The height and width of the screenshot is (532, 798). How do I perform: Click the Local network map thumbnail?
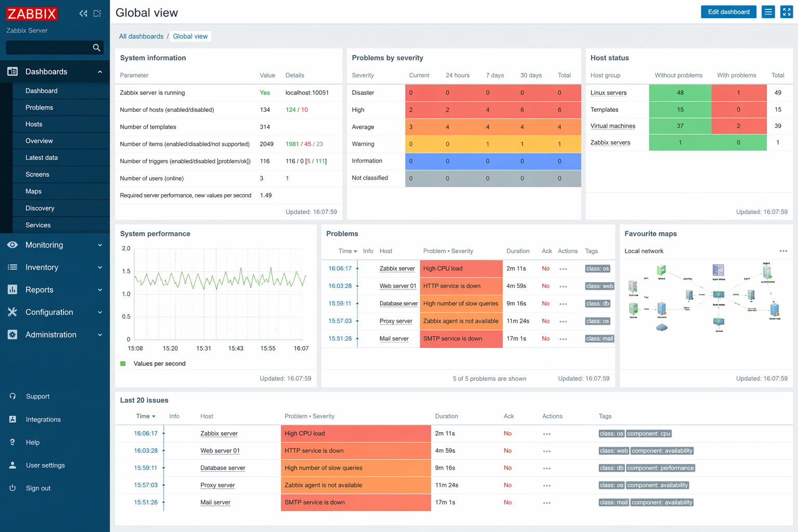706,297
